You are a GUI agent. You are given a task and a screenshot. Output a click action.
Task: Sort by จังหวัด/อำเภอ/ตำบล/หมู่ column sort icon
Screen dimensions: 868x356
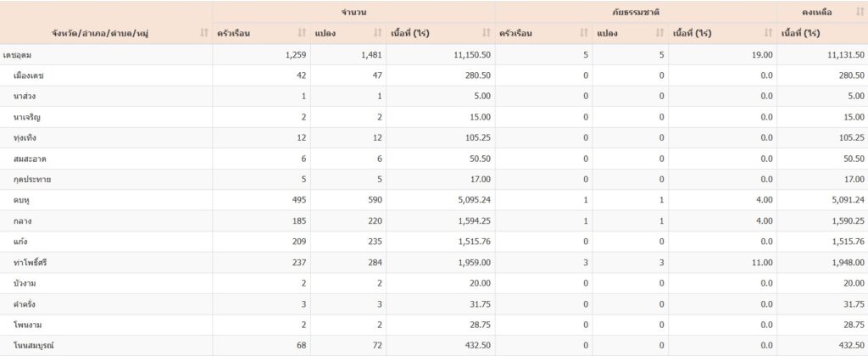pyautogui.click(x=203, y=33)
